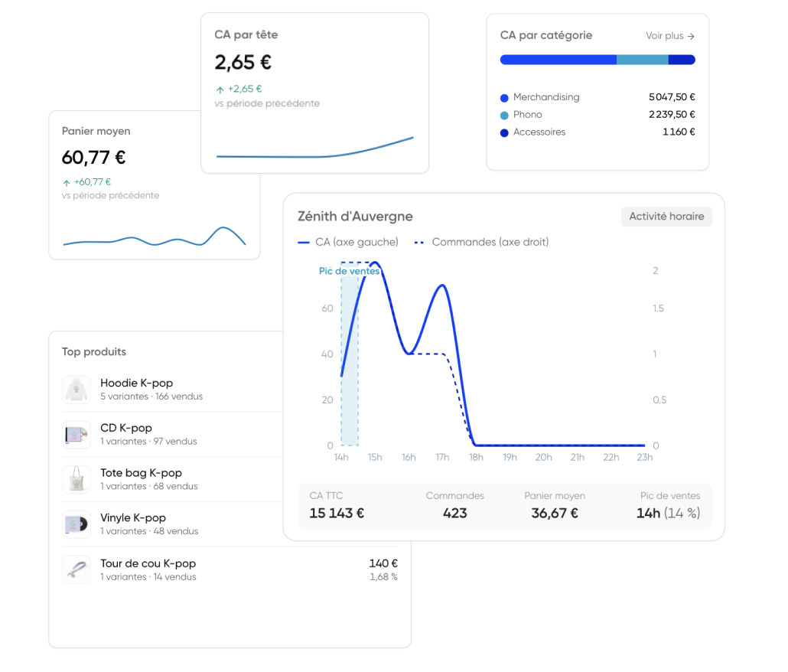Click the Panier moyen sparkline chart
The height and width of the screenshot is (672, 788).
point(155,237)
